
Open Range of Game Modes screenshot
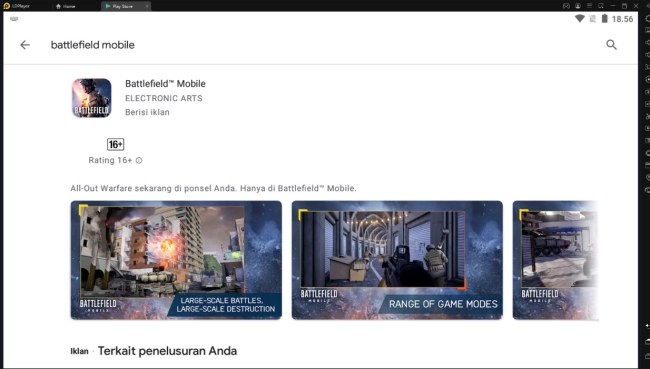397,260
